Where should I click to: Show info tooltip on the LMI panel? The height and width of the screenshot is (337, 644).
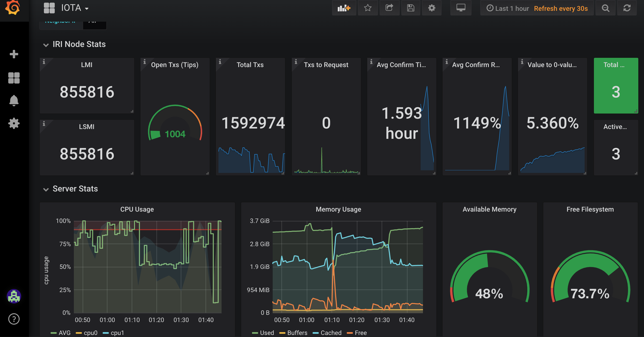coord(44,62)
